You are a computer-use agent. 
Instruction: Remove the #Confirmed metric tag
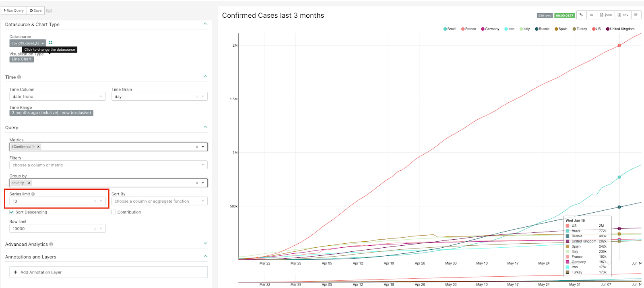38,147
